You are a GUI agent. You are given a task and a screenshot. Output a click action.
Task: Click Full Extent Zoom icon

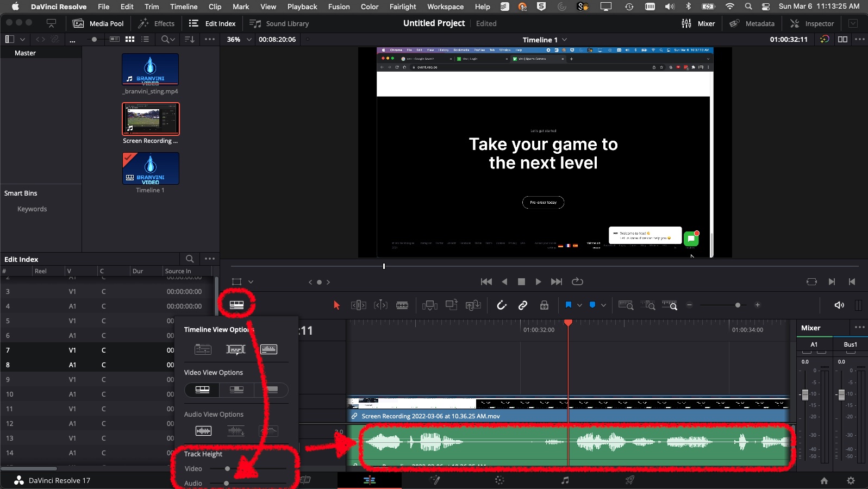(626, 305)
